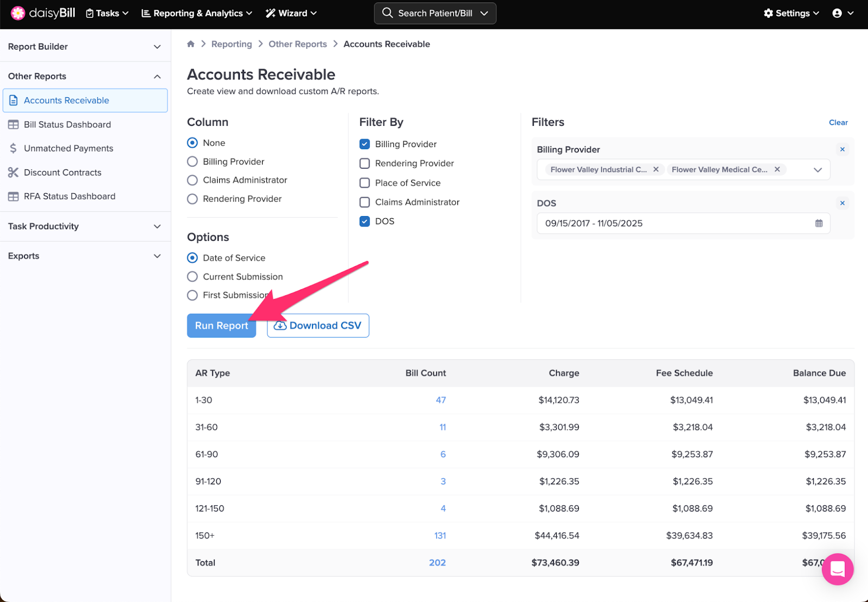Open the user account profile icon
This screenshot has height=602, width=868.
(x=837, y=13)
